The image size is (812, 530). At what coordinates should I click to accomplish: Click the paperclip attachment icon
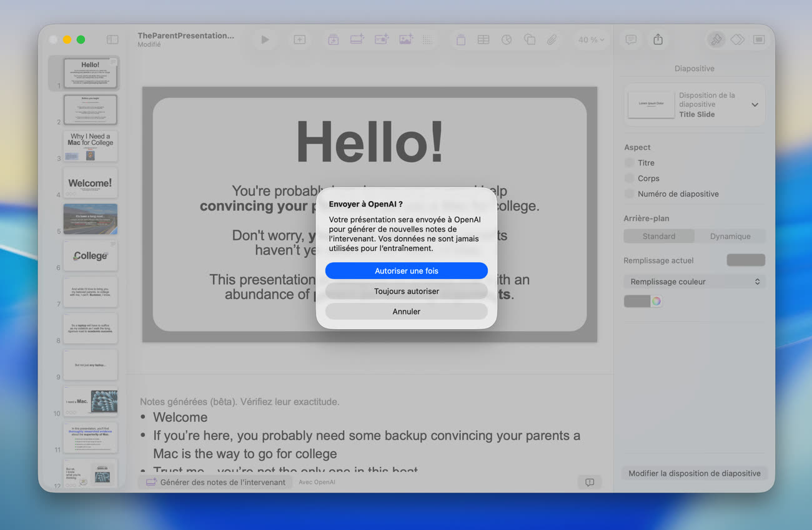(552, 39)
